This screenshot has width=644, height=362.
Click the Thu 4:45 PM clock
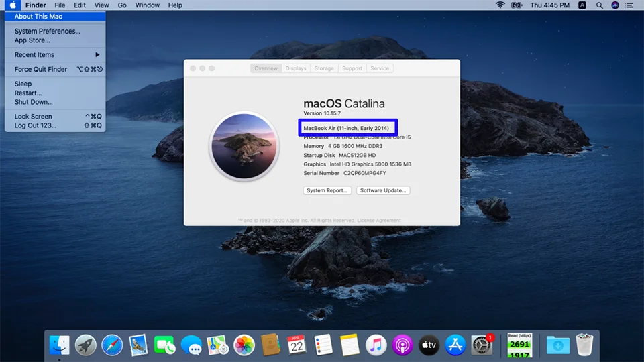[549, 5]
